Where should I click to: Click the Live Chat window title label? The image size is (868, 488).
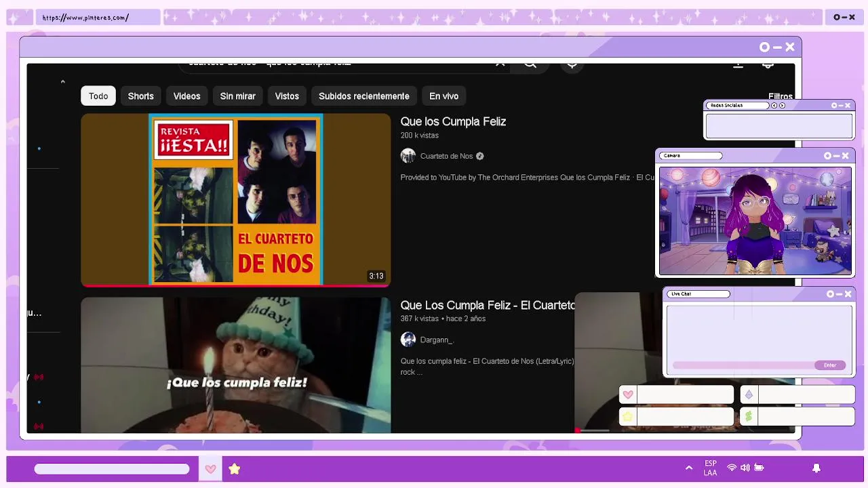click(x=698, y=294)
